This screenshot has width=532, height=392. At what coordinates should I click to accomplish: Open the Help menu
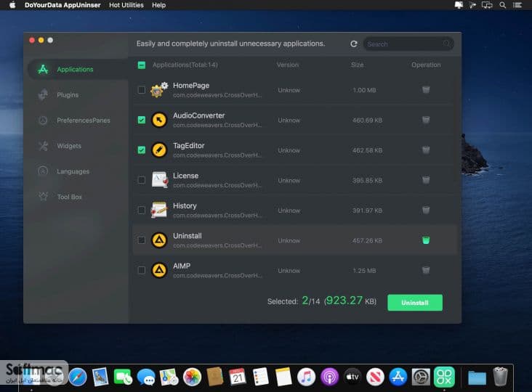pos(158,5)
